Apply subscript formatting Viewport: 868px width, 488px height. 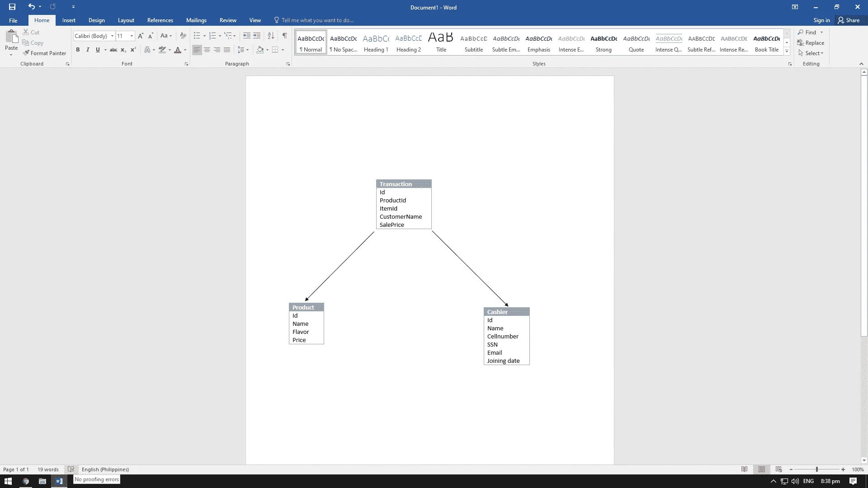pos(123,50)
